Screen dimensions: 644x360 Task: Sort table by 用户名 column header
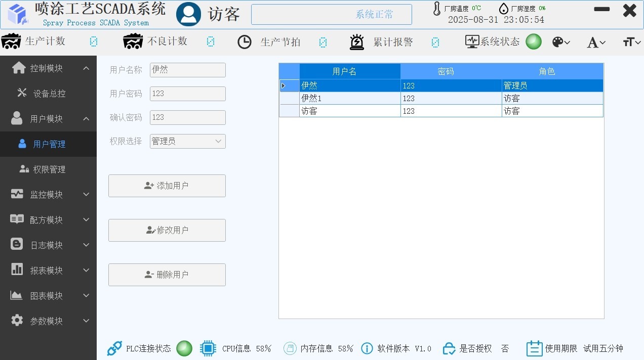coord(350,71)
